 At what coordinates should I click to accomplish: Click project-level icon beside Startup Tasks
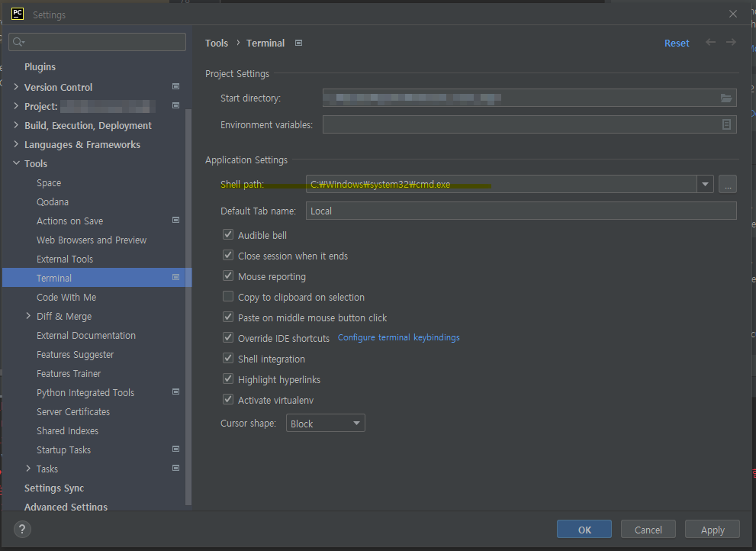[176, 449]
